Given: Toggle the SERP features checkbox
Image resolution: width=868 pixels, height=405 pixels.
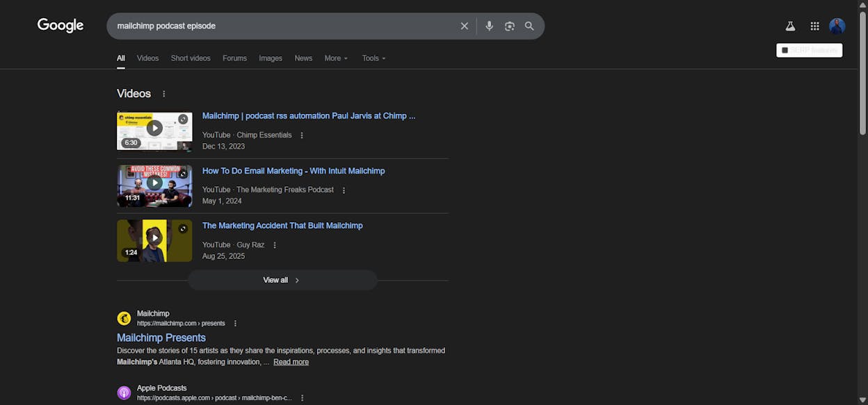Looking at the screenshot, I should pyautogui.click(x=785, y=50).
